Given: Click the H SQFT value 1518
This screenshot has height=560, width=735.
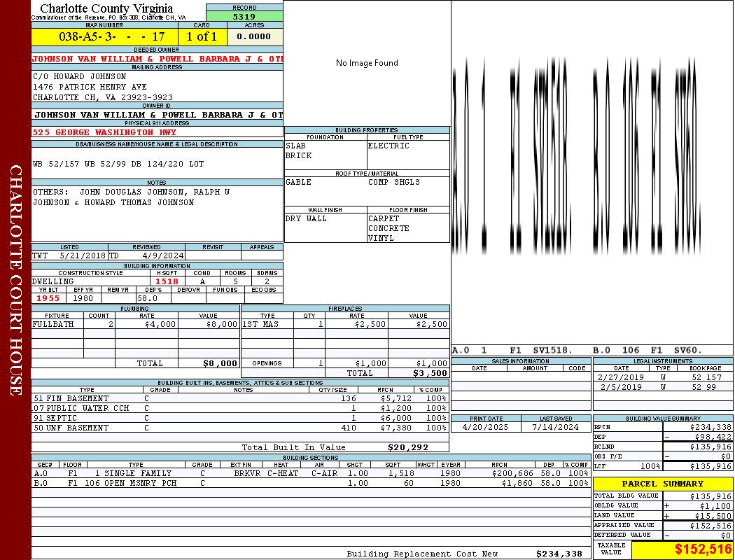Looking at the screenshot, I should pos(167,281).
